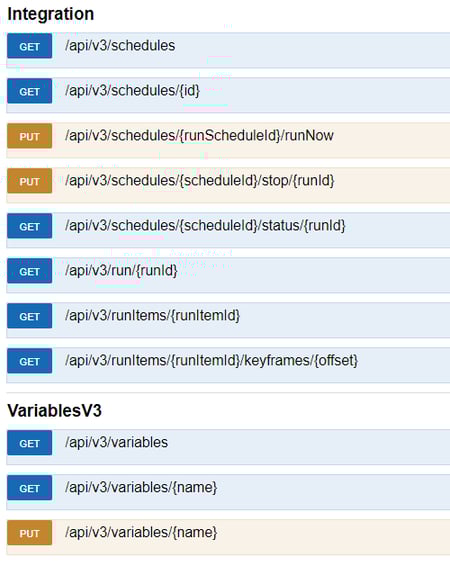Click the GET badge for /api/v3/schedules

point(30,46)
